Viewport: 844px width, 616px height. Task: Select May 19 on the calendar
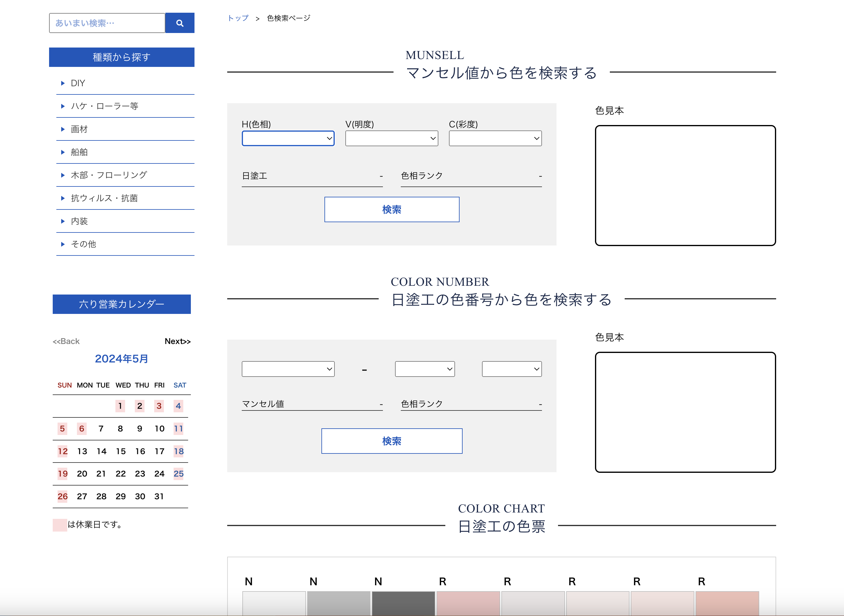tap(63, 474)
